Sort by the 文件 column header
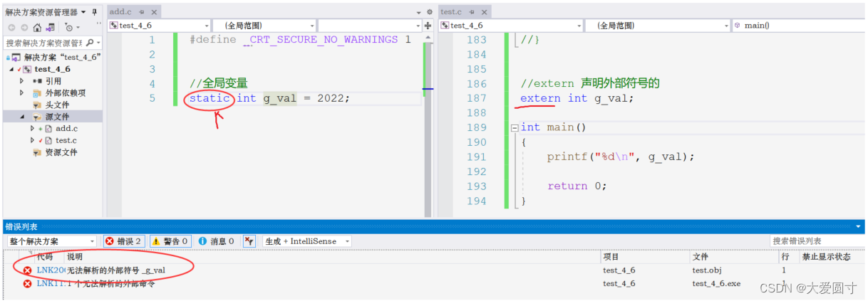The width and height of the screenshot is (868, 301). (701, 256)
